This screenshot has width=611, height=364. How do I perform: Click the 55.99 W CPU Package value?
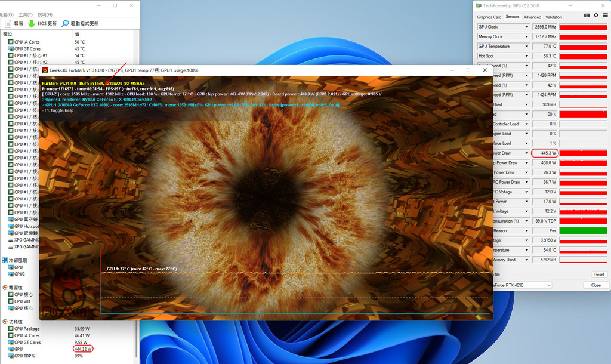(x=82, y=329)
